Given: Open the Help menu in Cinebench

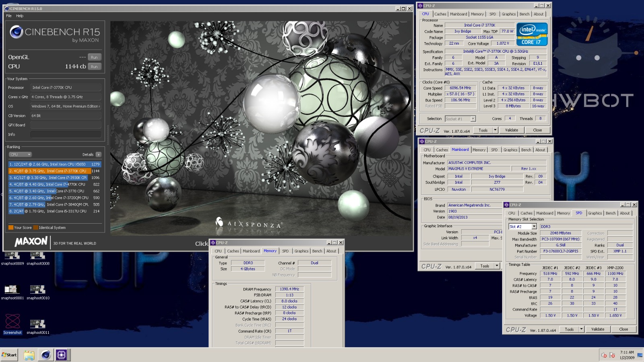Looking at the screenshot, I should tap(20, 16).
